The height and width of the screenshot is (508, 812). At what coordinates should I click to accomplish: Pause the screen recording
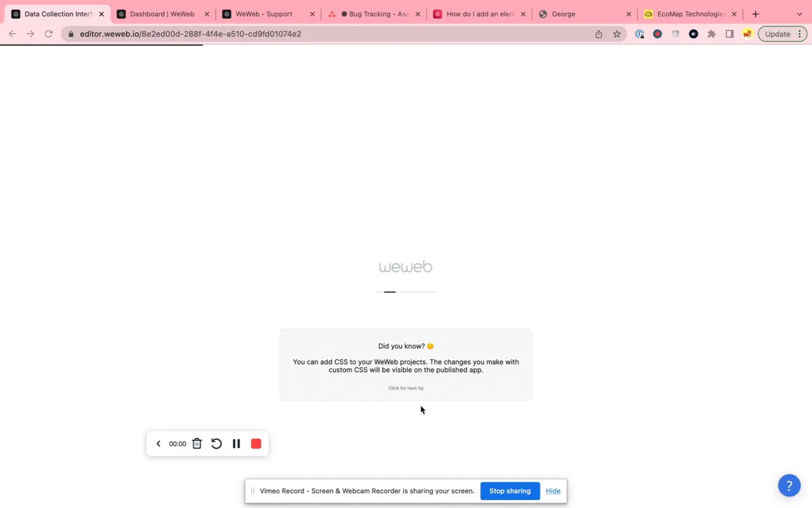(x=236, y=444)
